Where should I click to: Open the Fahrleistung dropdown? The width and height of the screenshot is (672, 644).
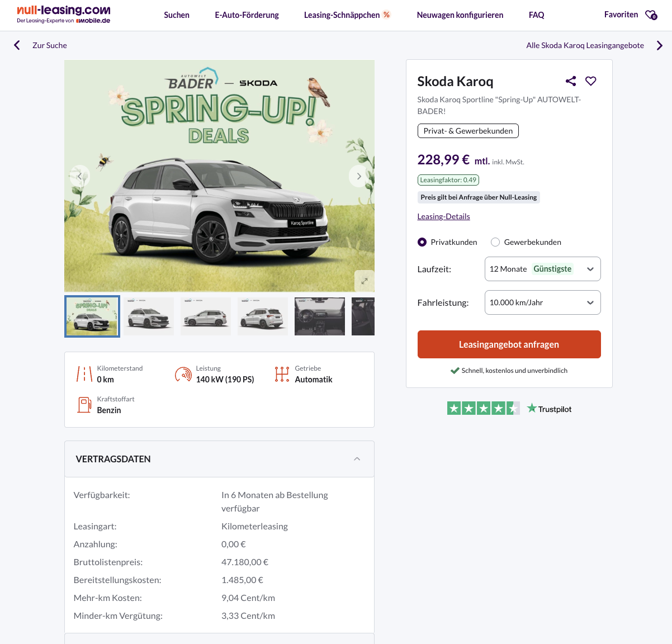pyautogui.click(x=542, y=302)
